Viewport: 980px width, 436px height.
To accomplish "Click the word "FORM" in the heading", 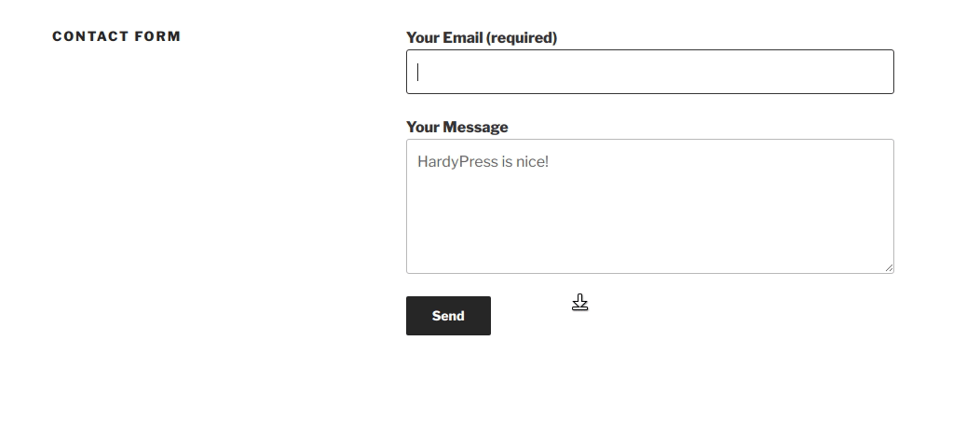I will point(160,36).
